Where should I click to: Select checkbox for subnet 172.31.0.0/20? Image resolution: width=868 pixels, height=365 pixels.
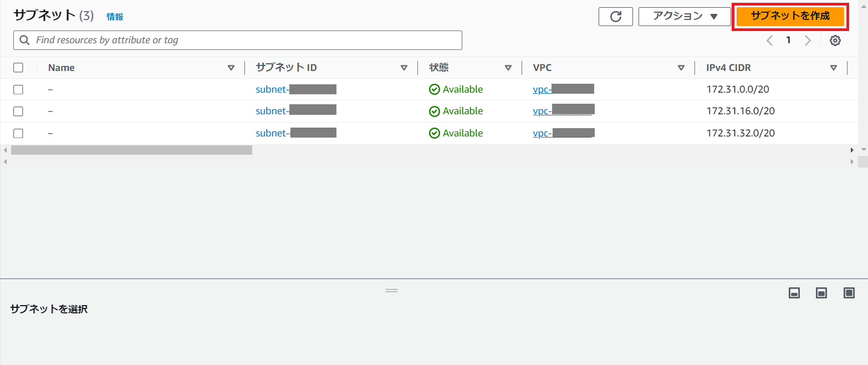18,89
